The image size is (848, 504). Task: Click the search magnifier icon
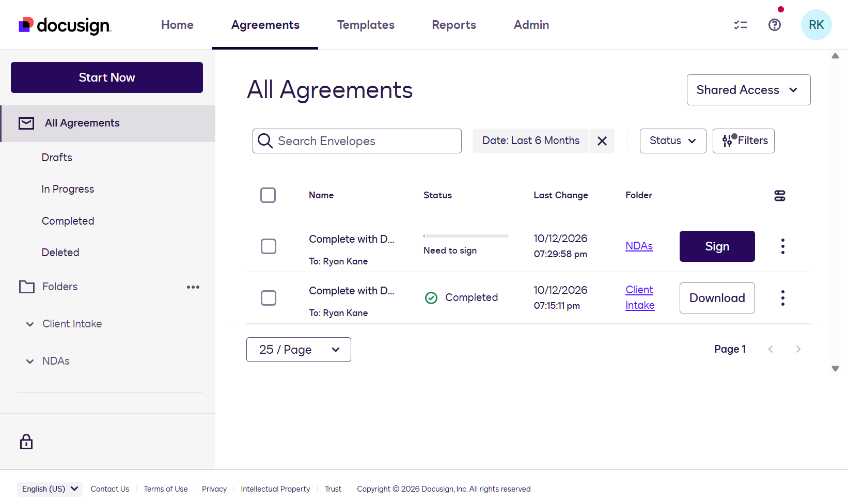[x=265, y=141]
